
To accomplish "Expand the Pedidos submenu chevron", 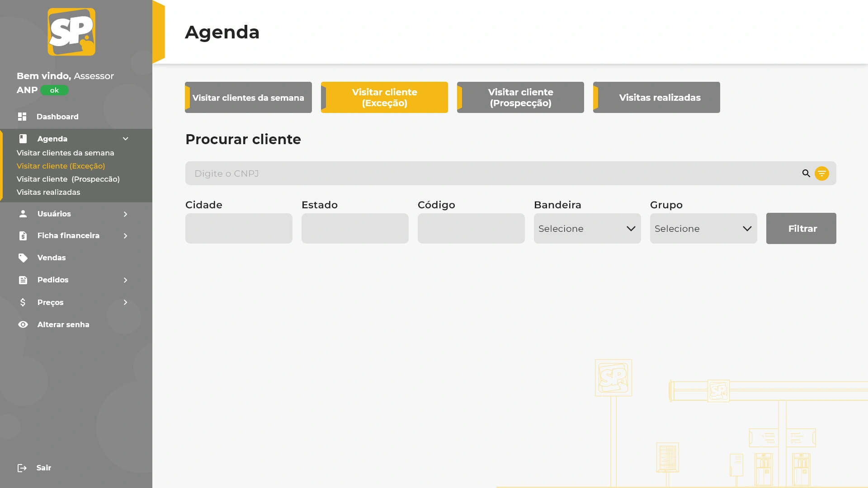I will [126, 280].
